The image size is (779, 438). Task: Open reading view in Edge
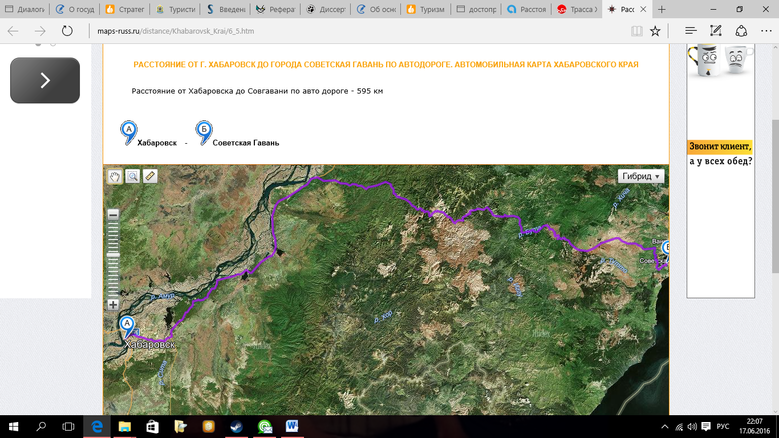[x=636, y=31]
